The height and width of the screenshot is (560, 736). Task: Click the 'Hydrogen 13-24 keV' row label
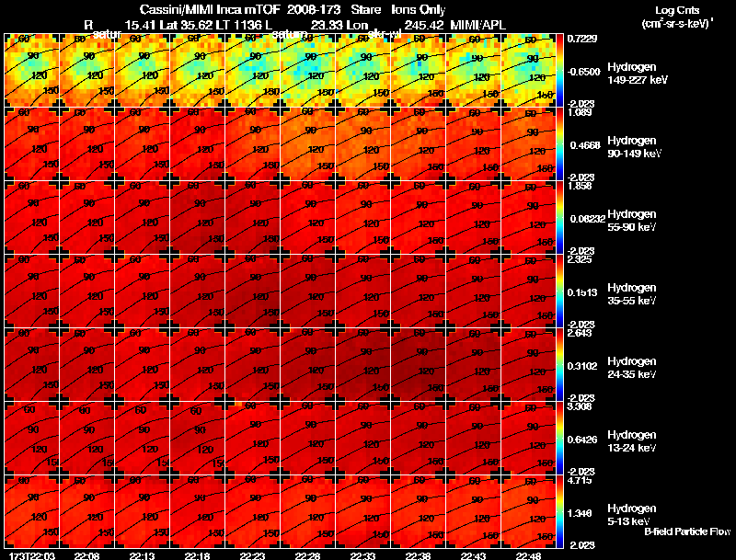(x=632, y=441)
